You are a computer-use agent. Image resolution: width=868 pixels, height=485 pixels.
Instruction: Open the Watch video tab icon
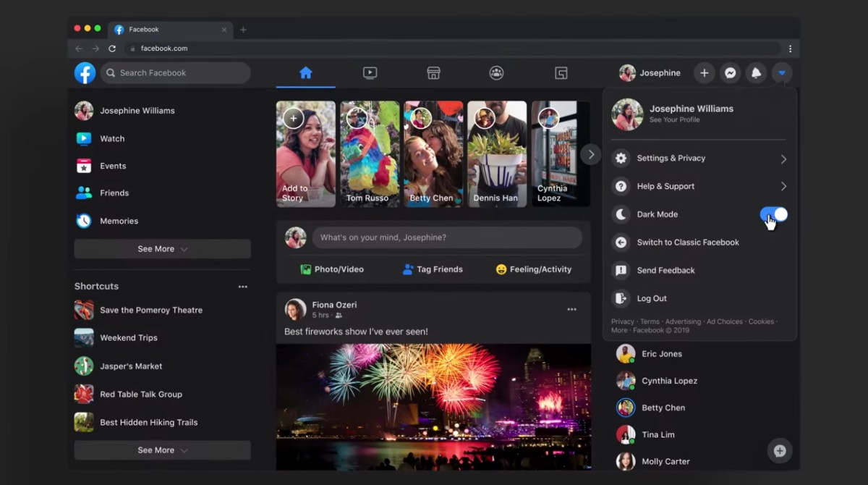370,73
